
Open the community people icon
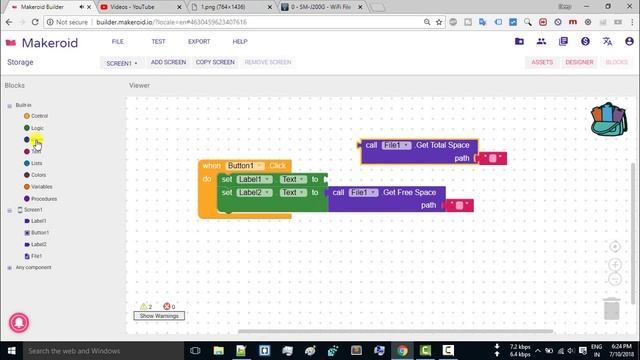coord(541,41)
